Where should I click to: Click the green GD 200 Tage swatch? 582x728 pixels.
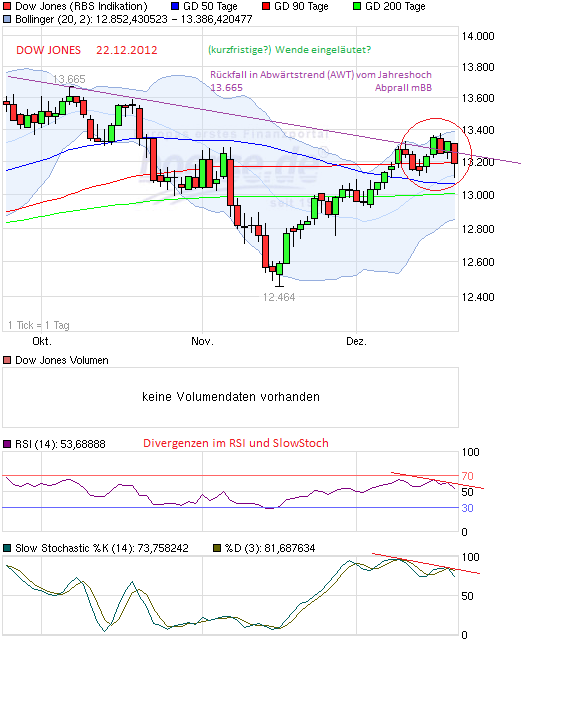[357, 6]
